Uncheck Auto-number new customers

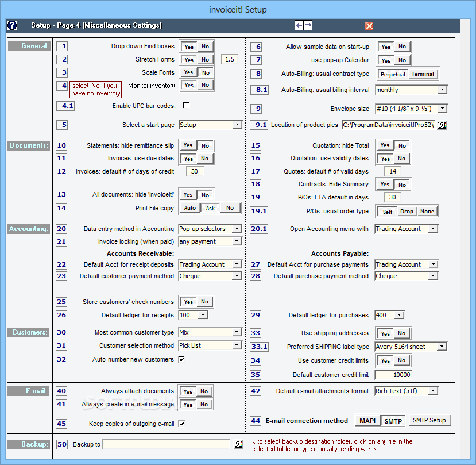pyautogui.click(x=181, y=359)
